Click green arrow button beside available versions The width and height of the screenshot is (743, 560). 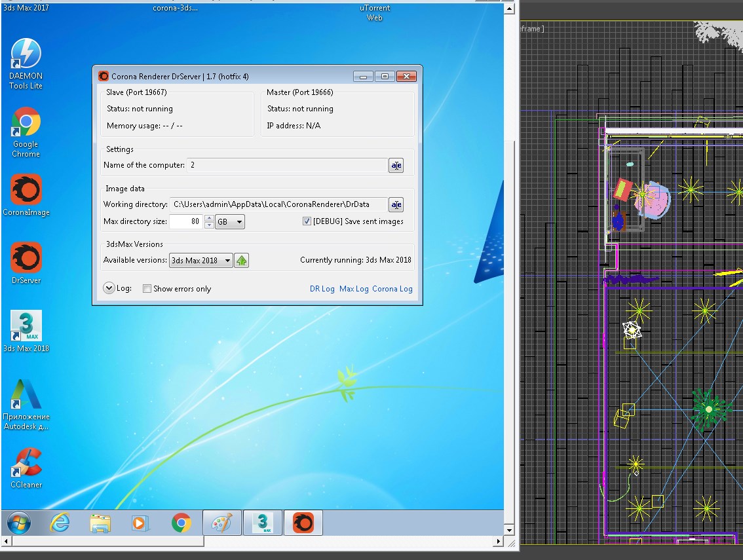(x=242, y=261)
